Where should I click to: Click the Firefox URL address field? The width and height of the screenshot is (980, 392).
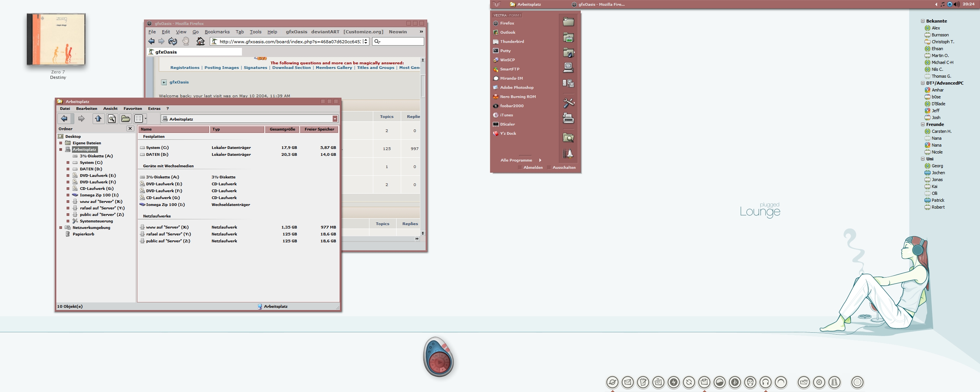tap(289, 41)
